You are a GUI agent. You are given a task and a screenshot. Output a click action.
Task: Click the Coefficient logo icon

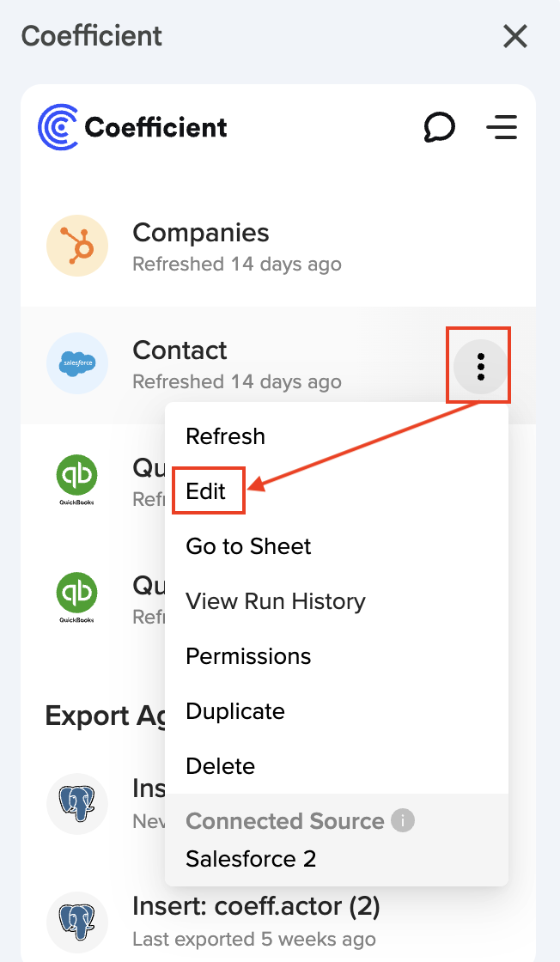(x=58, y=127)
